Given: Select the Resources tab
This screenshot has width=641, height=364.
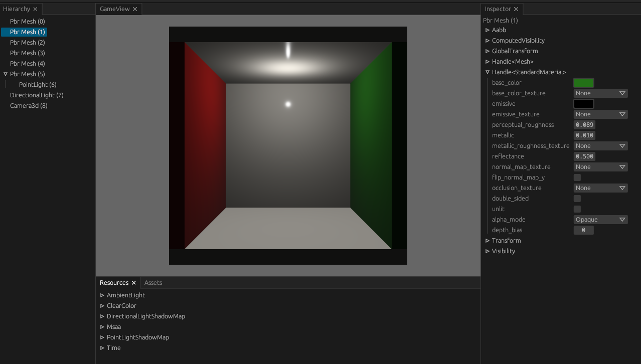Looking at the screenshot, I should 114,283.
